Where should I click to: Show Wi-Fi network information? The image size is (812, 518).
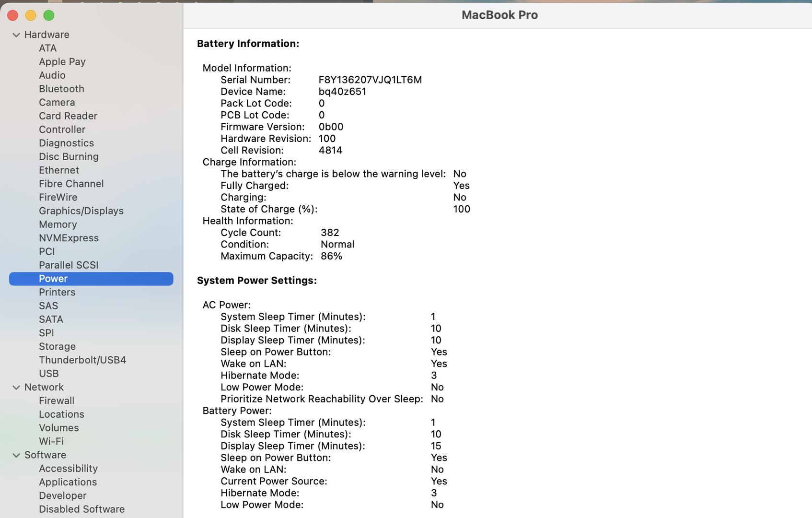[51, 441]
